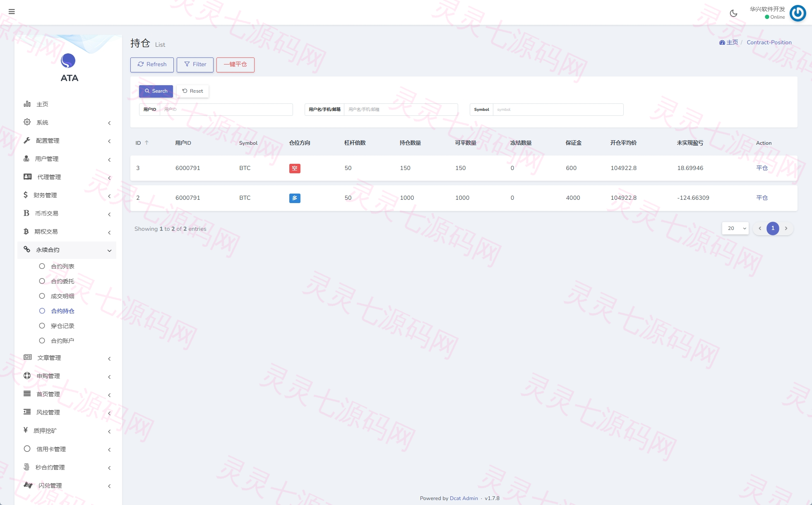812x505 pixels.
Task: Click the 闪兑管理 icon in sidebar
Action: (28, 485)
